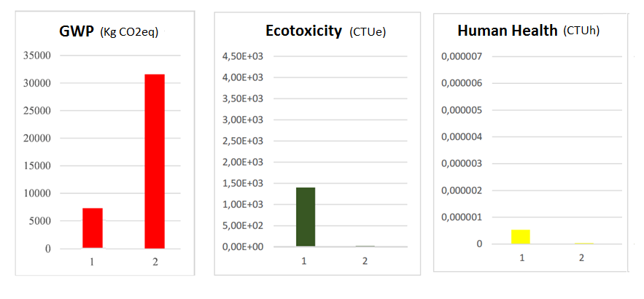Click the short red GWP bar 1
This screenshot has height=299, width=644.
coord(93,228)
